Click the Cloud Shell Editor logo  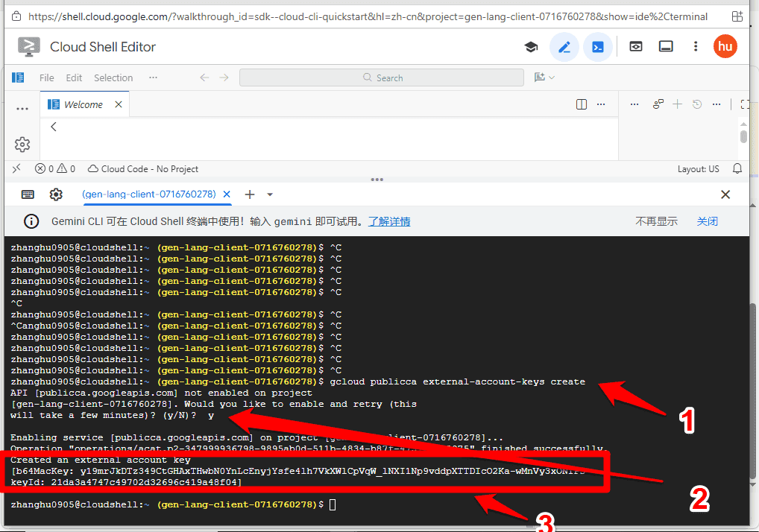coord(28,47)
